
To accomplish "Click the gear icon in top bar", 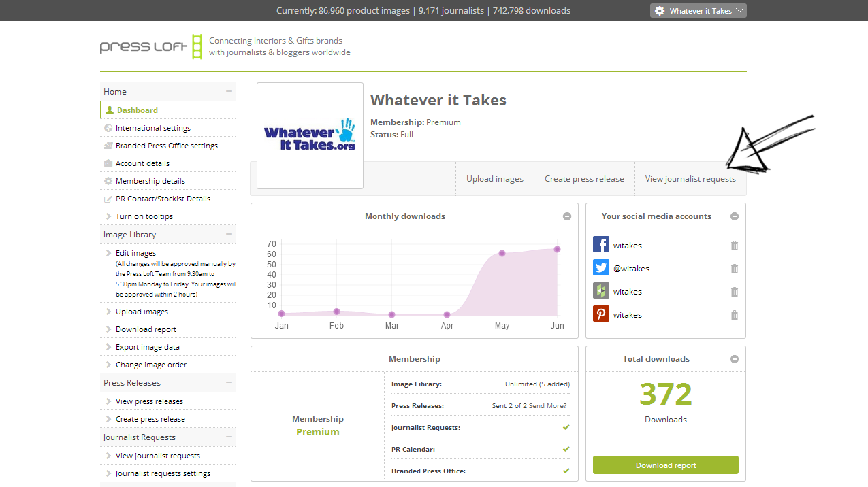I will [660, 11].
